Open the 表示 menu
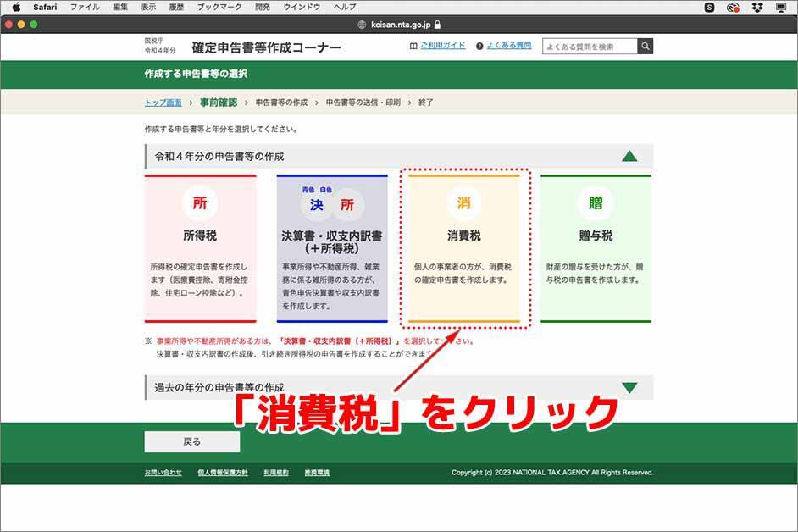Image resolution: width=798 pixels, height=532 pixels. tap(148, 7)
